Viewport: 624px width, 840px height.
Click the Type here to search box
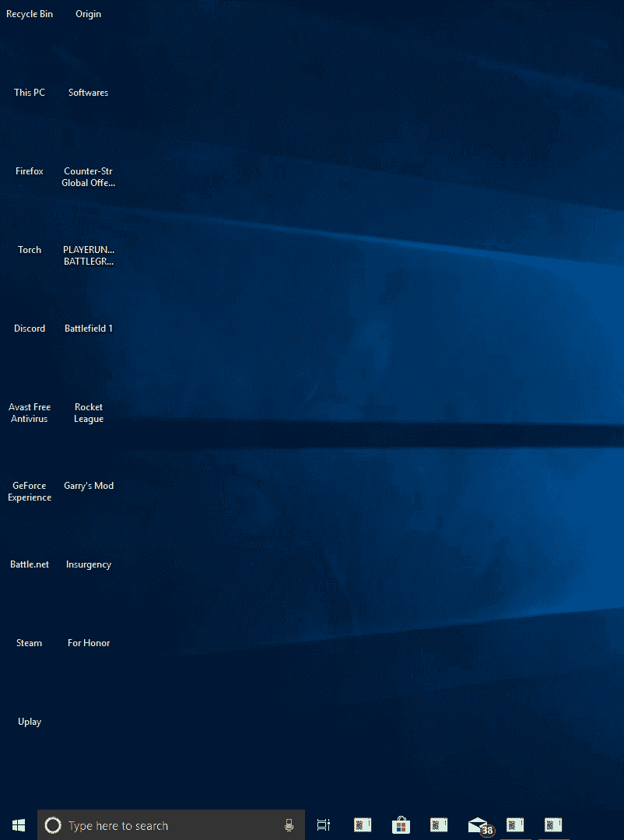171,825
